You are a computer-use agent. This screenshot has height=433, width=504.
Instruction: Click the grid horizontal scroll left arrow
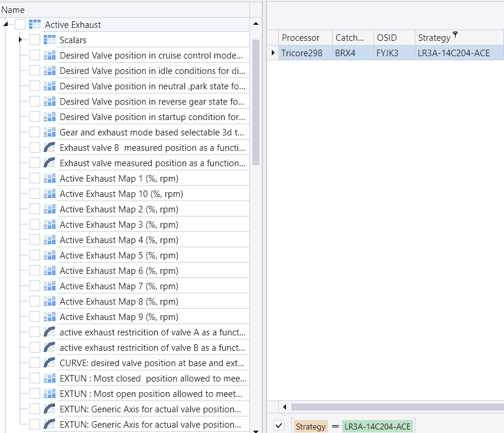click(x=284, y=407)
